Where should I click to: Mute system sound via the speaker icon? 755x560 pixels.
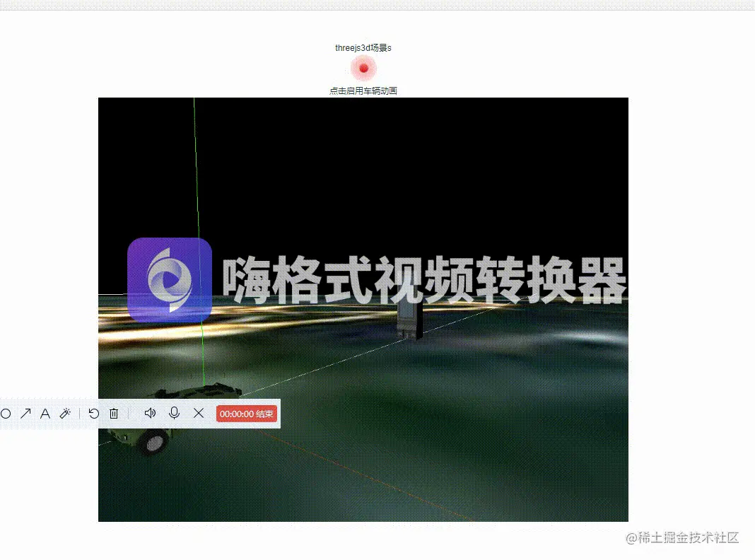click(150, 414)
